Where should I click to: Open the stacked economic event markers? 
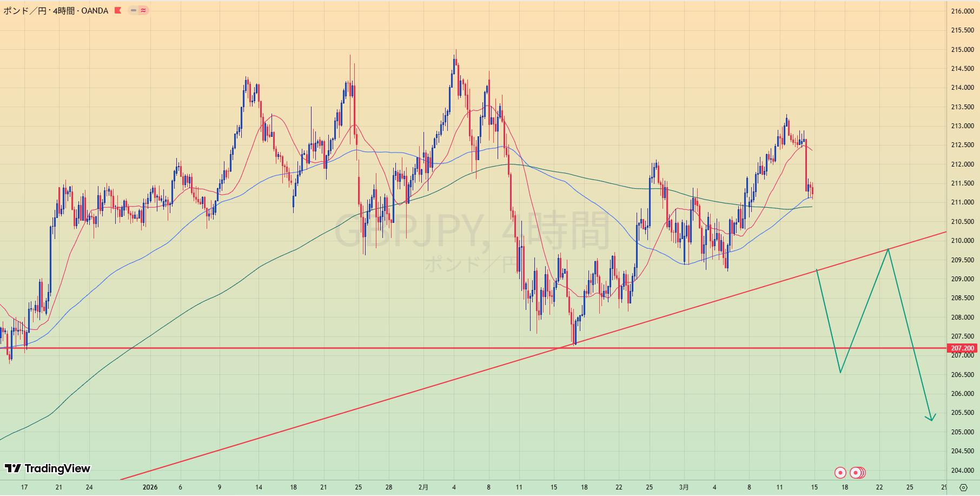point(858,473)
